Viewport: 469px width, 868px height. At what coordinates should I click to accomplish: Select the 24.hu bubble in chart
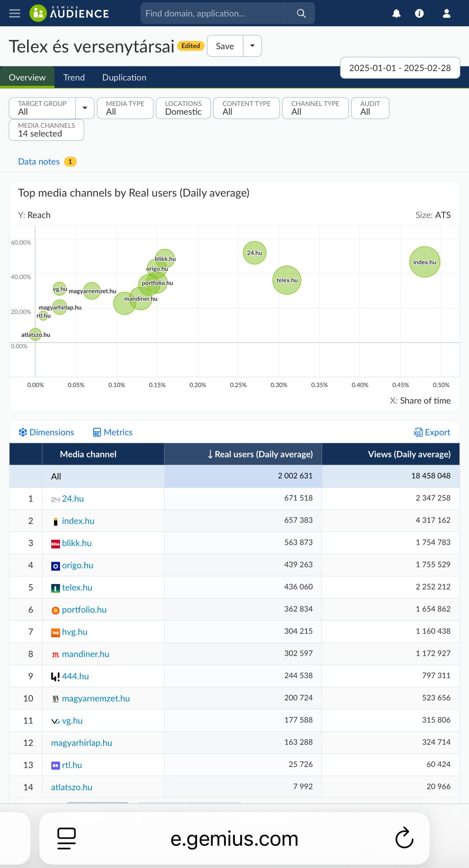point(254,253)
